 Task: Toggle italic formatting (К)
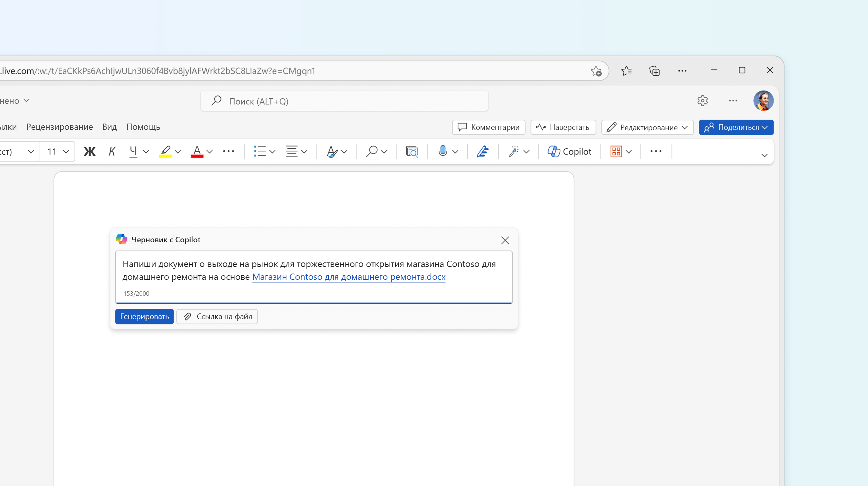(112, 151)
